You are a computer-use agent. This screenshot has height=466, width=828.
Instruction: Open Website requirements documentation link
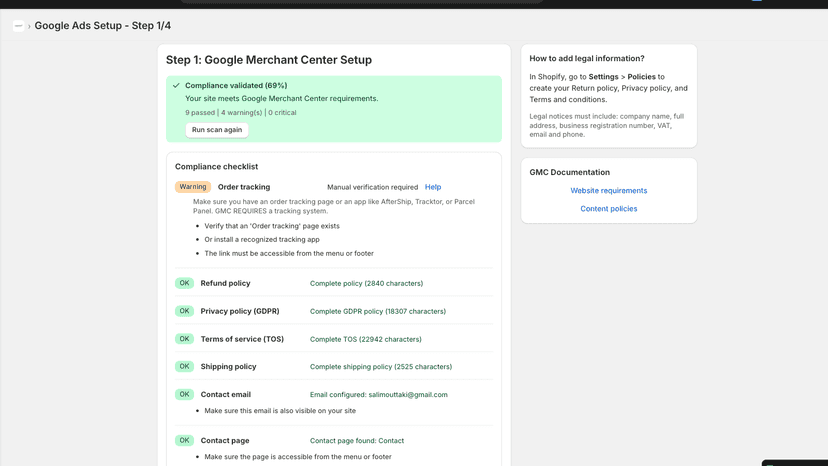tap(608, 190)
